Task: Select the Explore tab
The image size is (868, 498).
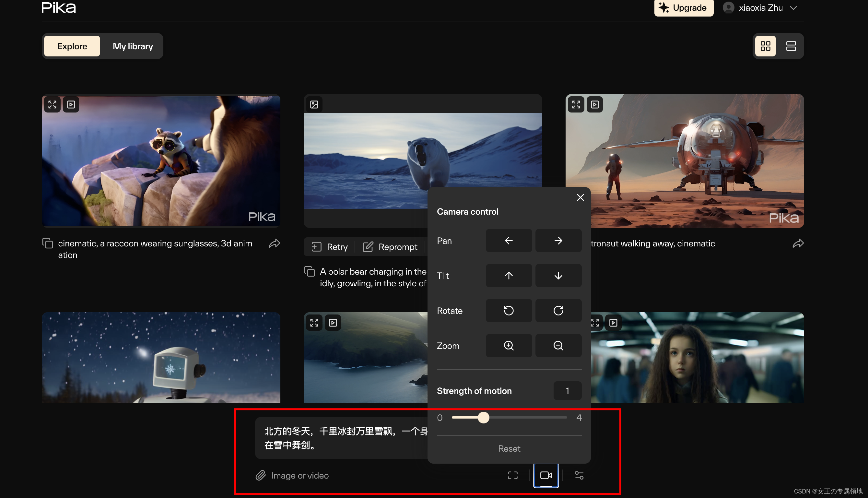Action: pyautogui.click(x=72, y=46)
